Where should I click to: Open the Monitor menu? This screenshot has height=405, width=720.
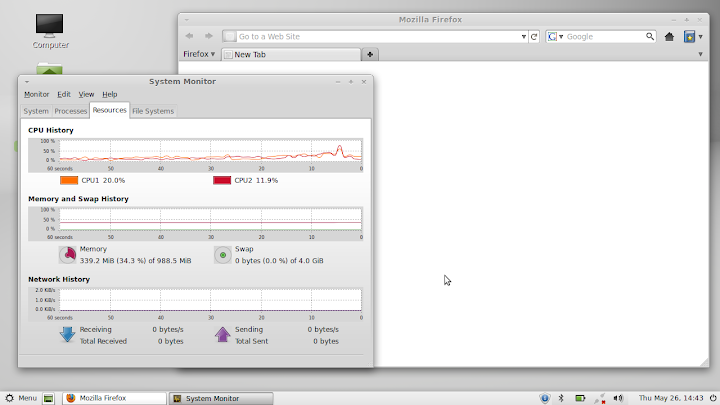(36, 94)
